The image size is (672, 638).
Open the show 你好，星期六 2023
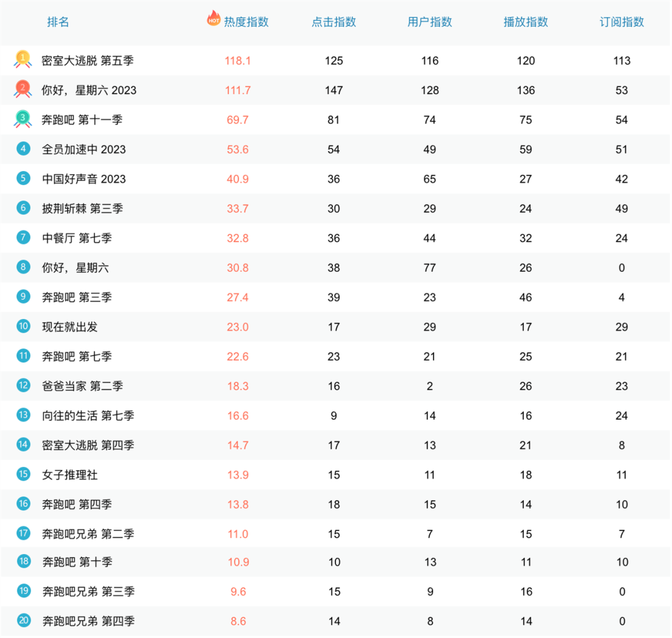pyautogui.click(x=89, y=90)
